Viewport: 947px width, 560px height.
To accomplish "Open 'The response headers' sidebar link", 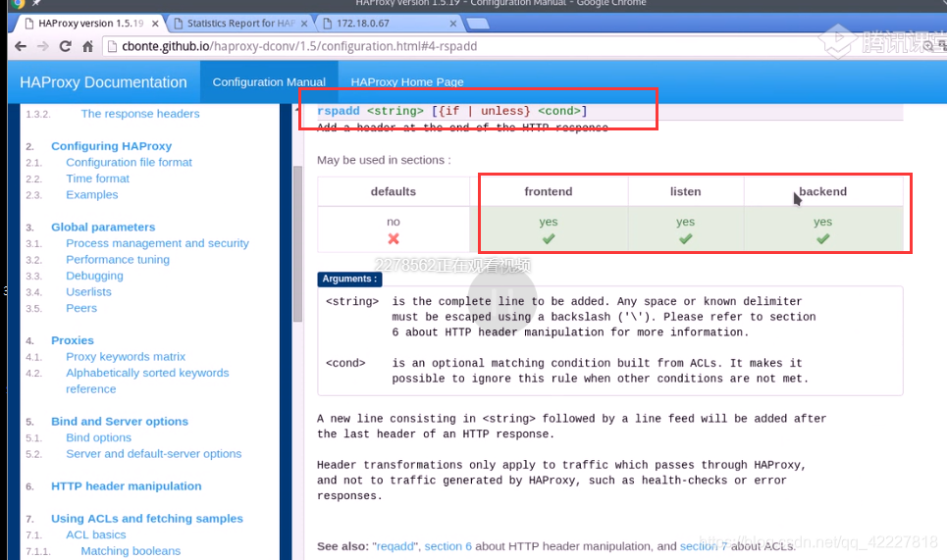I will 140,114.
